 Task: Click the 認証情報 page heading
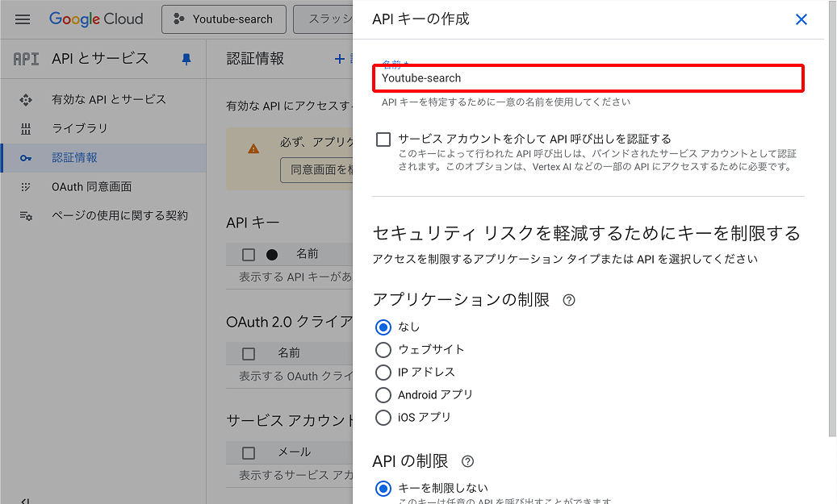coord(255,59)
